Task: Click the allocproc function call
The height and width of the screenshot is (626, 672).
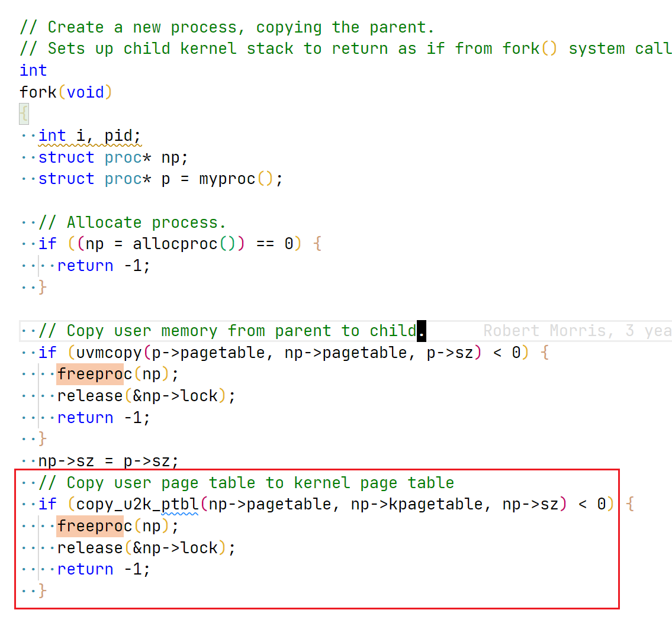Action: [x=175, y=244]
